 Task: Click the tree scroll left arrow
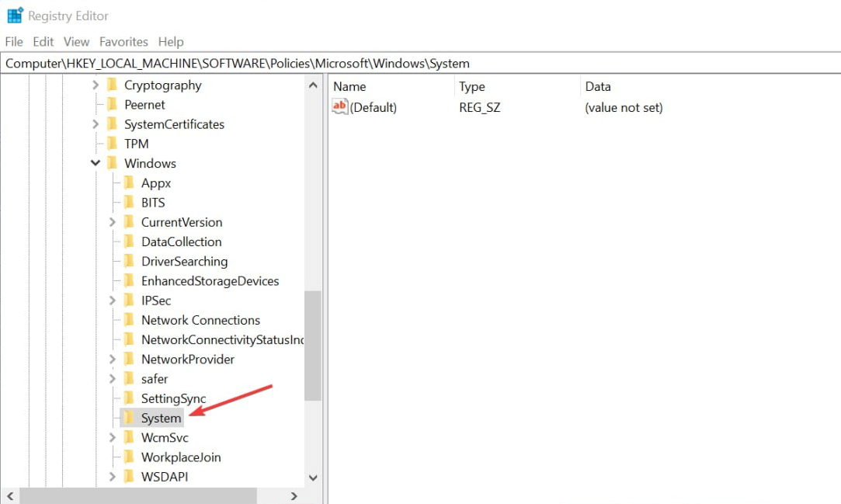(10, 496)
